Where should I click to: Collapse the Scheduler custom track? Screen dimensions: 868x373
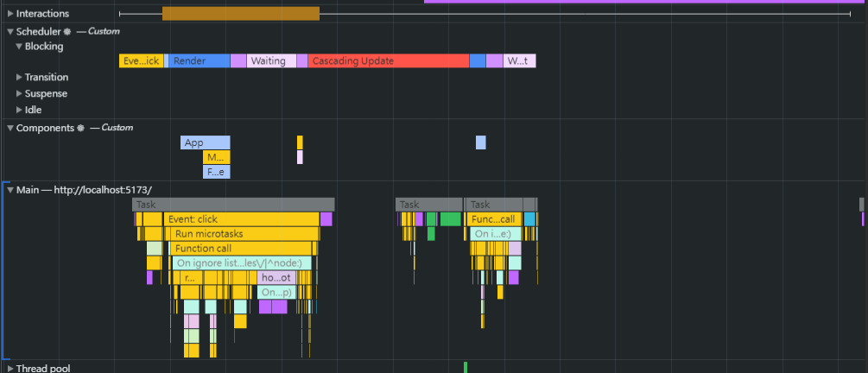[10, 31]
